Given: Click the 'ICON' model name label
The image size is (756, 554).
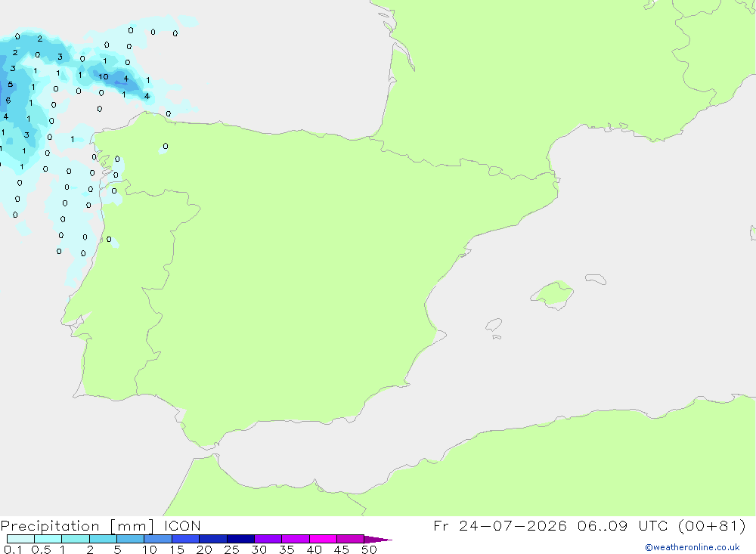Looking at the screenshot, I should coord(182,526).
